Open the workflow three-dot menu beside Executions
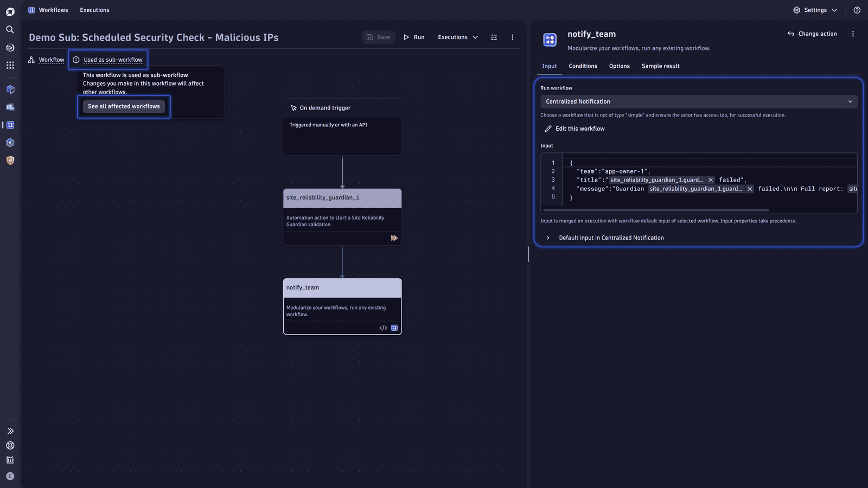This screenshot has width=868, height=488. pos(512,37)
